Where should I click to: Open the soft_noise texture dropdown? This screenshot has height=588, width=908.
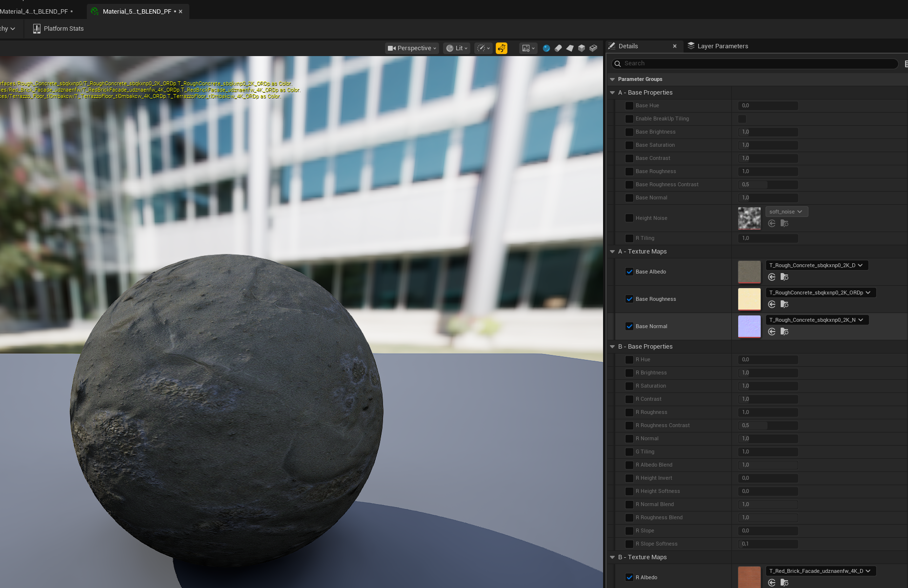tap(786, 212)
